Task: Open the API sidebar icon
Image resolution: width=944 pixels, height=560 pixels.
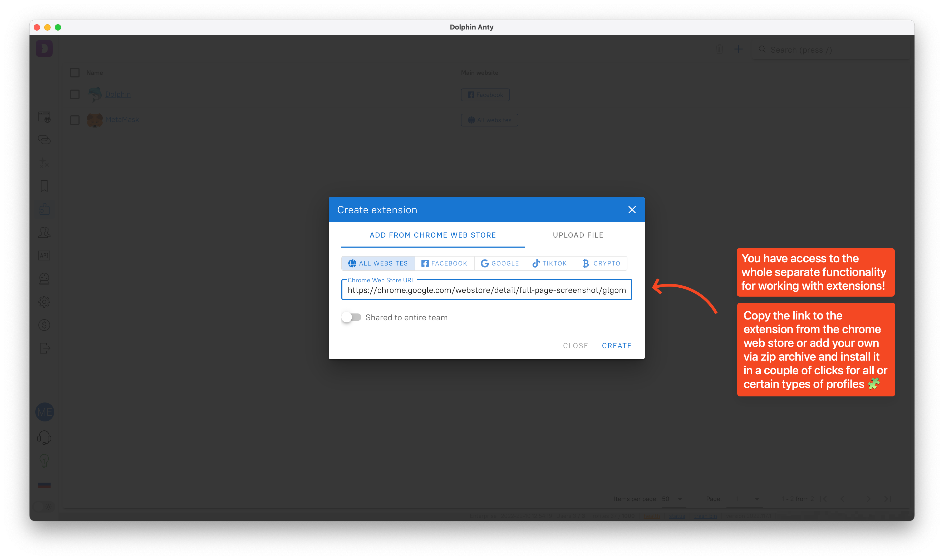Action: click(44, 256)
